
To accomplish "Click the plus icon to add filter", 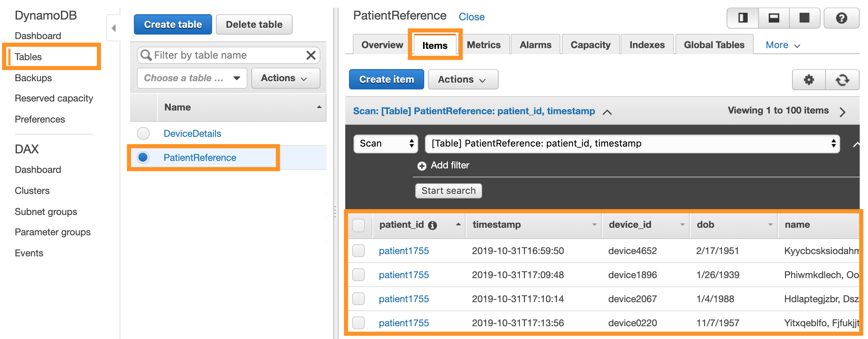I will point(422,166).
